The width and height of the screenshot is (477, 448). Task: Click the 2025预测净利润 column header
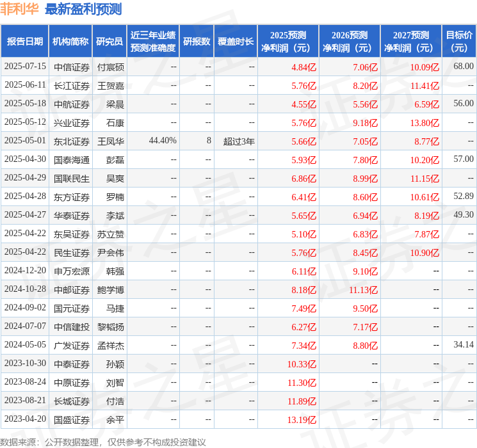[288, 42]
